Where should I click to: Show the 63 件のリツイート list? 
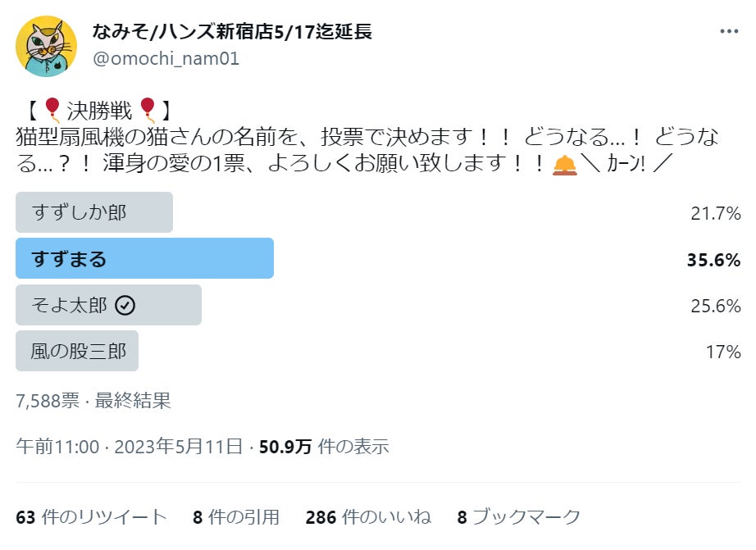[92, 517]
